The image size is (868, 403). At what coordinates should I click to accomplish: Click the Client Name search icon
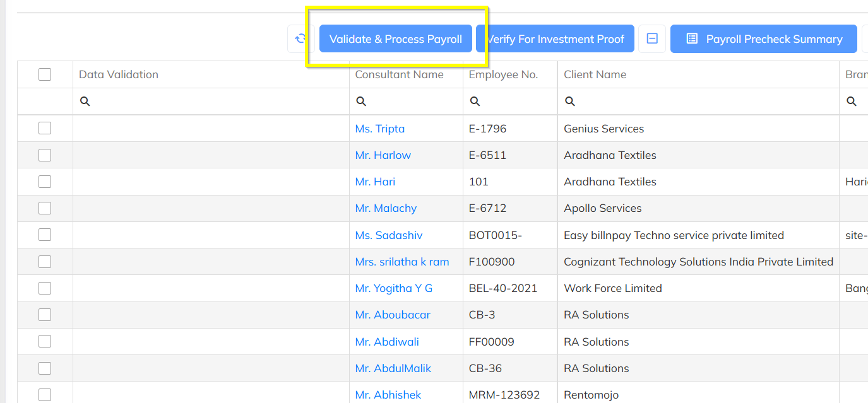click(x=569, y=102)
